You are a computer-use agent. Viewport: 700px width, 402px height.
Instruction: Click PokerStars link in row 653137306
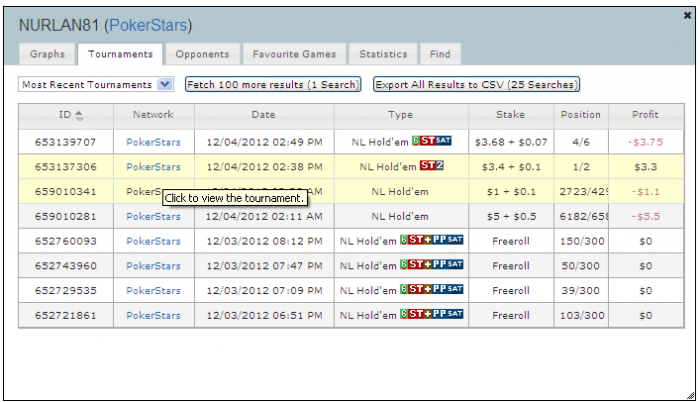(153, 167)
